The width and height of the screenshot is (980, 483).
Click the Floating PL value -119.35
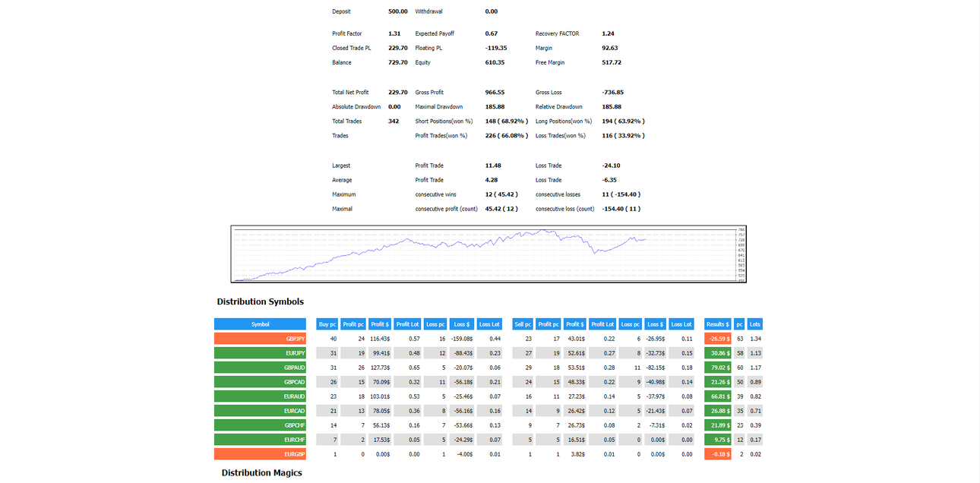point(496,48)
